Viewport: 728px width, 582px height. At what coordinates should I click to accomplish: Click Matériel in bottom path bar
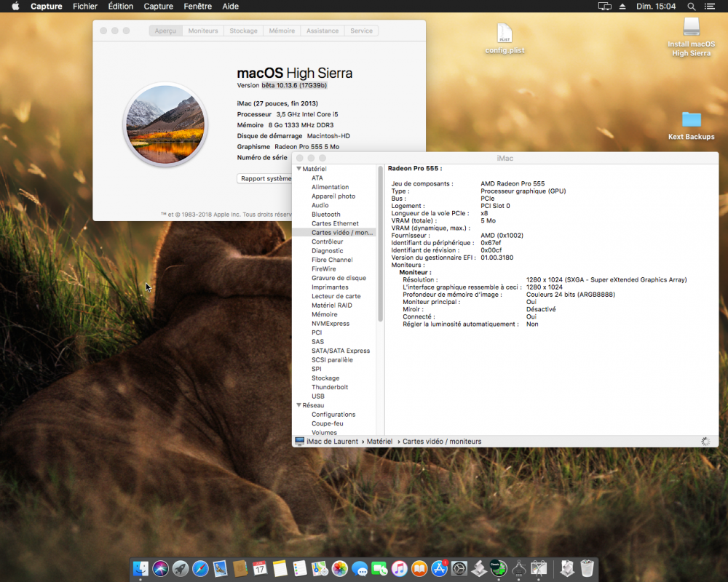click(x=379, y=442)
